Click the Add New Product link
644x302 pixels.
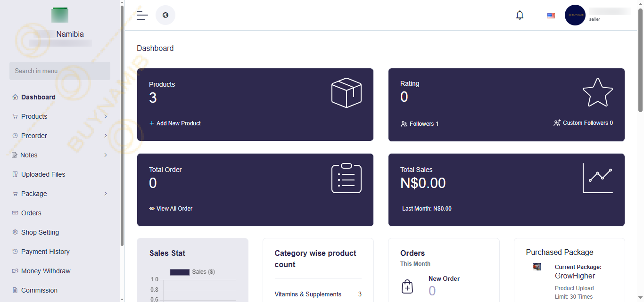click(x=175, y=123)
